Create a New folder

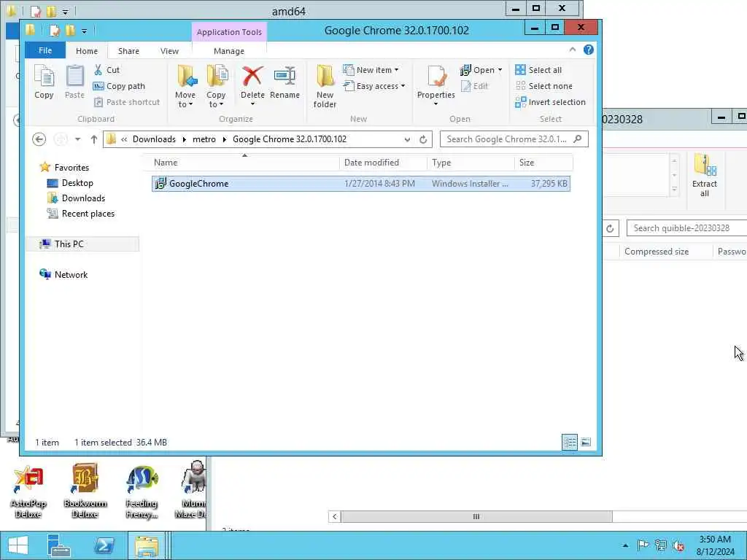(325, 86)
